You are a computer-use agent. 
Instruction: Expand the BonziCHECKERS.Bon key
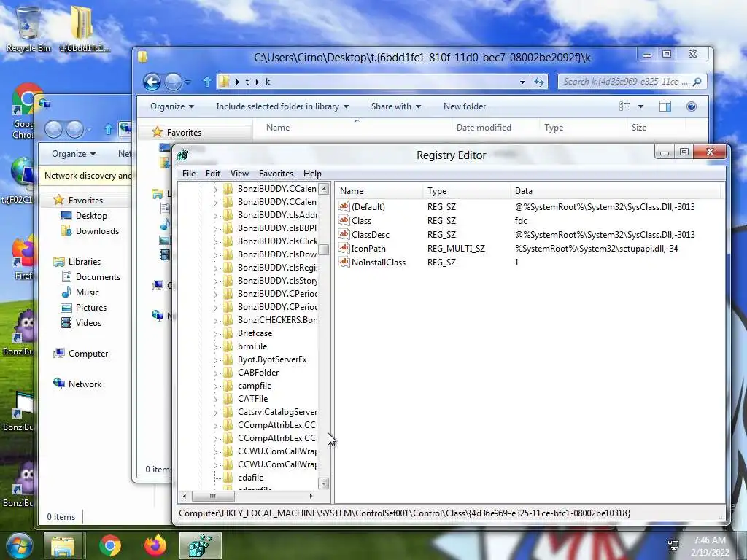click(x=215, y=321)
